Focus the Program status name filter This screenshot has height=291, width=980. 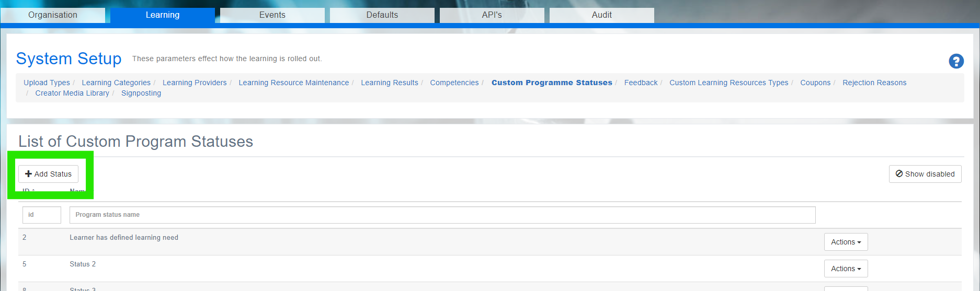tap(442, 215)
